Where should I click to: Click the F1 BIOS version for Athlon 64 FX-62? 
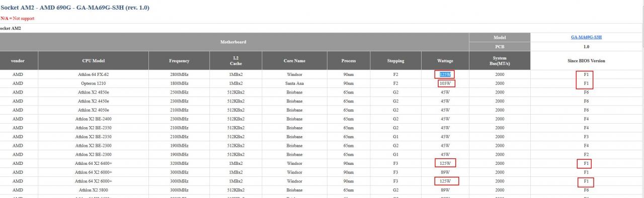tap(586, 74)
